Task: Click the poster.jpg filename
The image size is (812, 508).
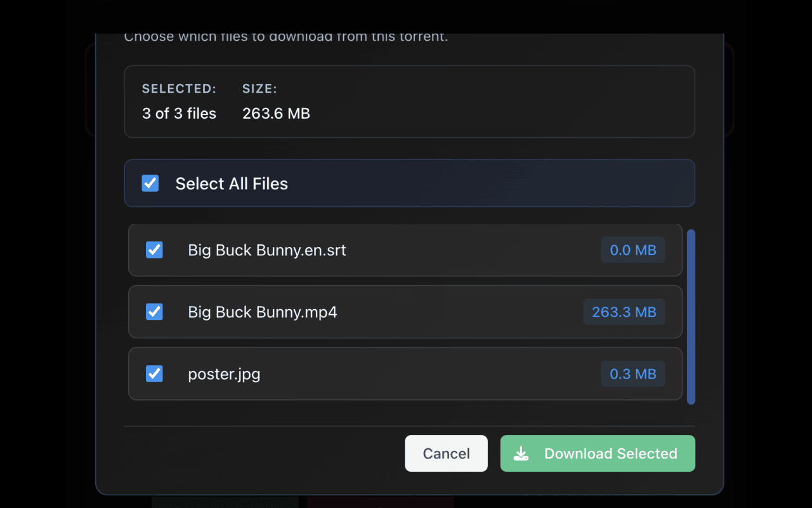Action: pos(224,374)
